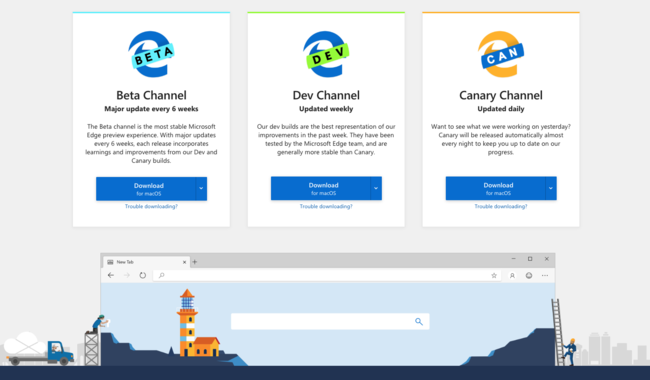Viewport: 650px width, 380px height.
Task: Click the address bar in illustrated browser
Action: (327, 275)
